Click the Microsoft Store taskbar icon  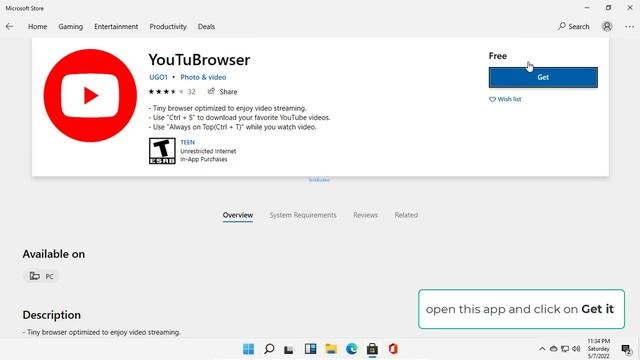(x=372, y=349)
